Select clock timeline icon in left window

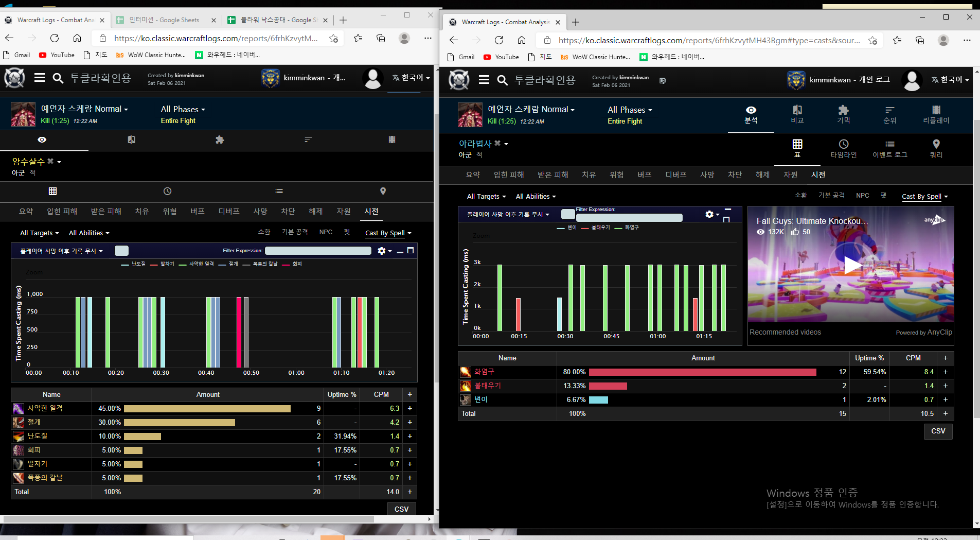pos(167,191)
